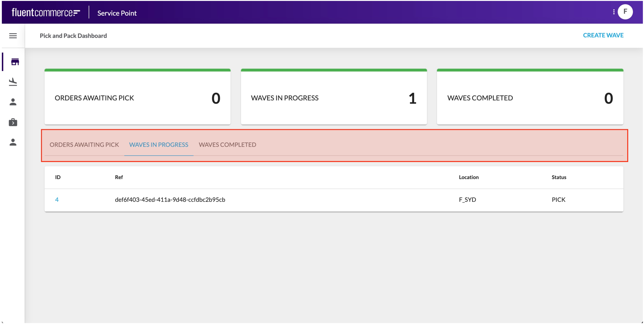Switch to Orders Awaiting Pick tab
644x324 pixels.
click(x=84, y=144)
